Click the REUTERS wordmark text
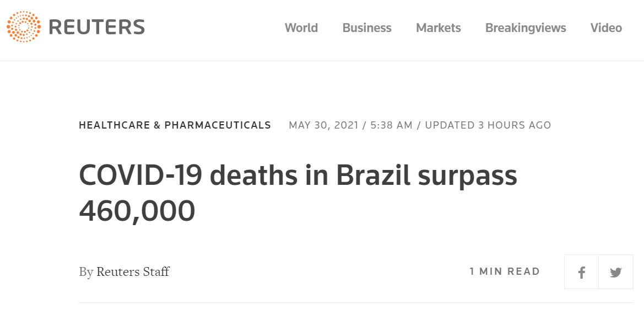This screenshot has width=644, height=309. [97, 27]
